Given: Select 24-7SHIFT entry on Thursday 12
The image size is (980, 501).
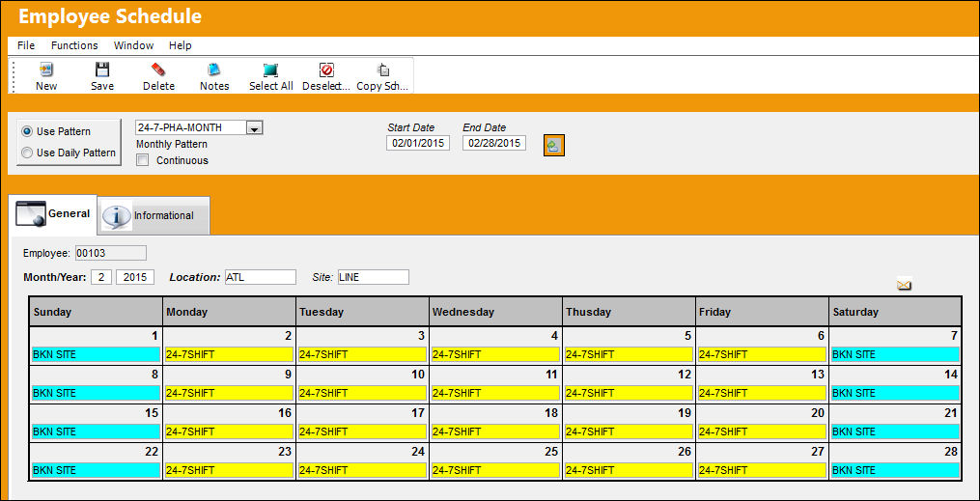Looking at the screenshot, I should 629,394.
